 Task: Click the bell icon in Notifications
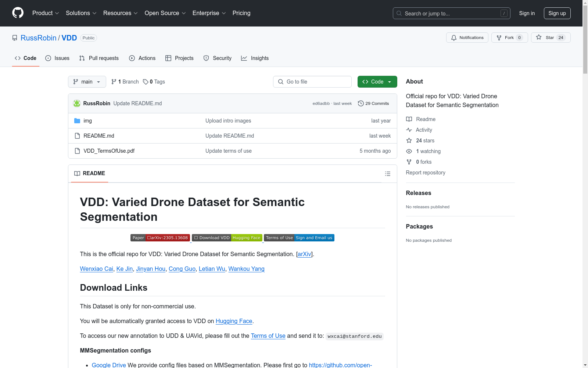coord(454,38)
